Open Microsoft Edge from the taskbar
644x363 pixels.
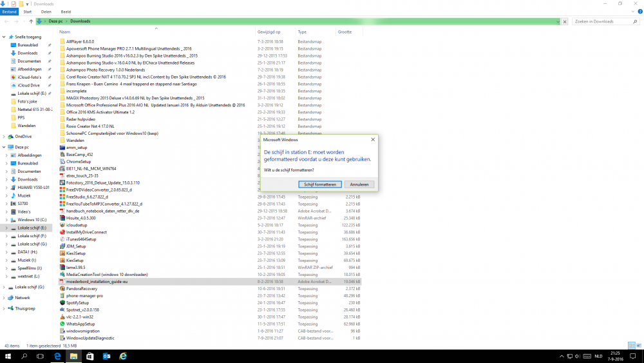57,356
